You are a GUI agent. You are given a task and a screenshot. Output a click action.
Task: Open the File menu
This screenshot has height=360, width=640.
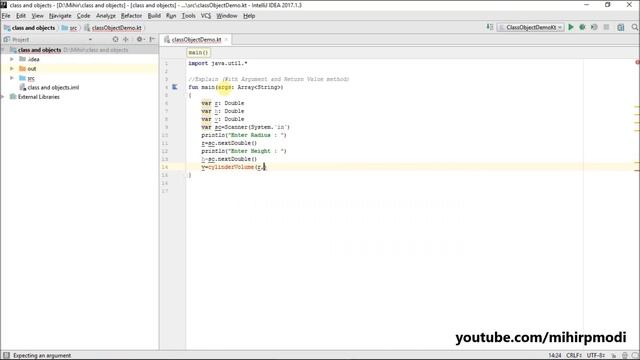(6, 16)
